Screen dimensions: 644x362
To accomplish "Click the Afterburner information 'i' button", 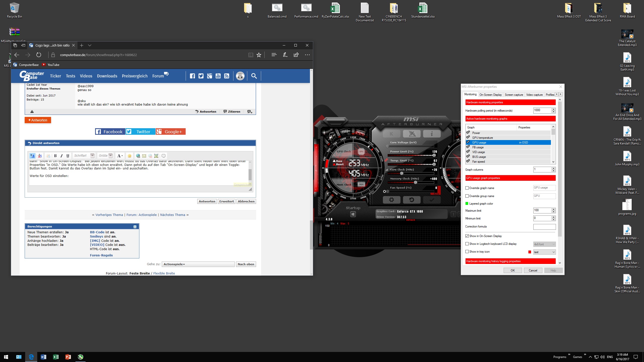I will pos(432,134).
